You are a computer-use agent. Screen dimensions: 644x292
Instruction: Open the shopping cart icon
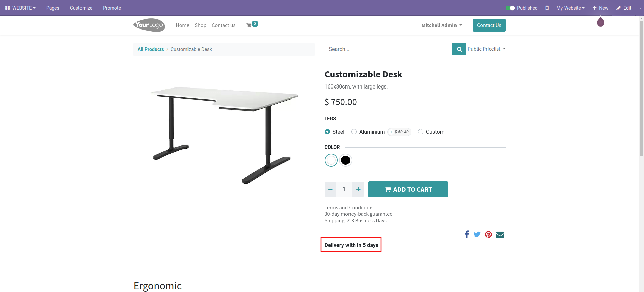pyautogui.click(x=249, y=25)
